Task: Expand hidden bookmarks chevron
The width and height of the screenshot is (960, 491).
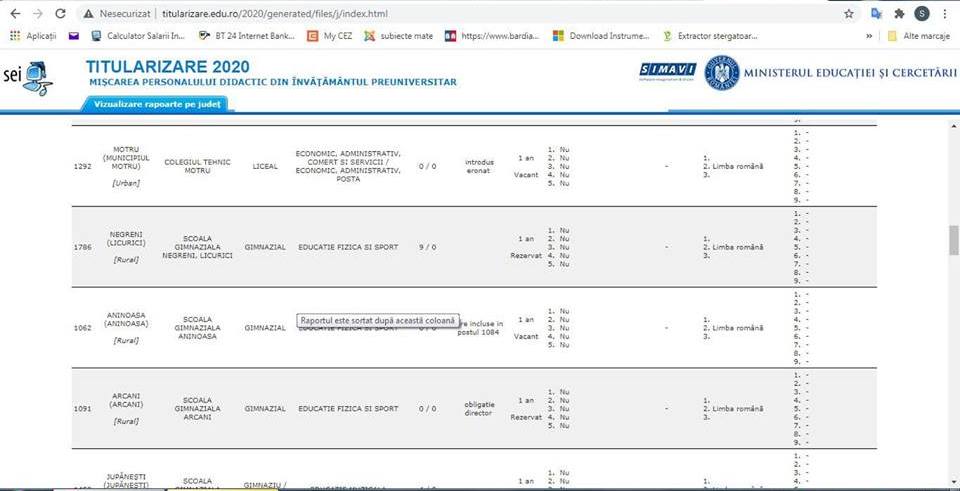Action: click(x=869, y=36)
